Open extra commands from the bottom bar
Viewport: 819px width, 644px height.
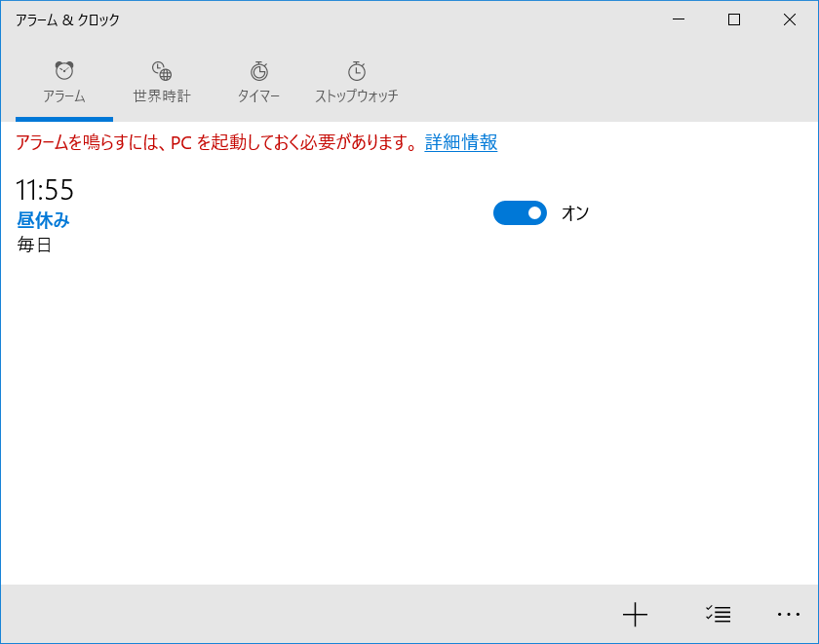tap(788, 614)
